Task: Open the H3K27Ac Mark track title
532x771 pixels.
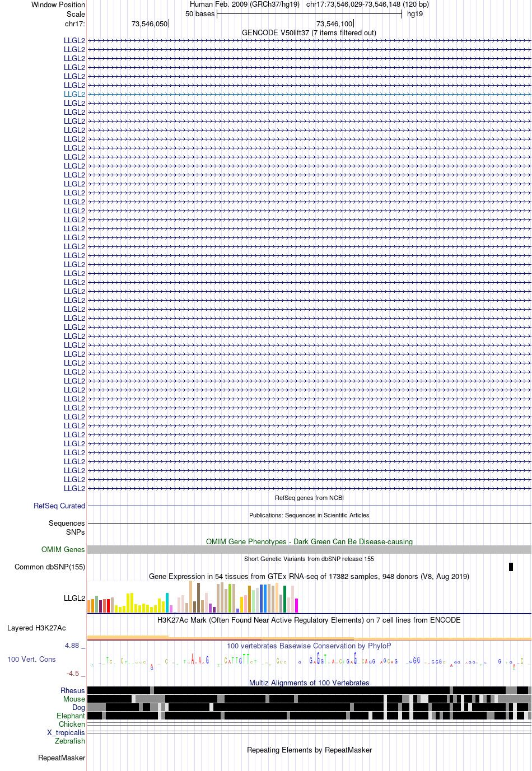Action: pyautogui.click(x=309, y=620)
